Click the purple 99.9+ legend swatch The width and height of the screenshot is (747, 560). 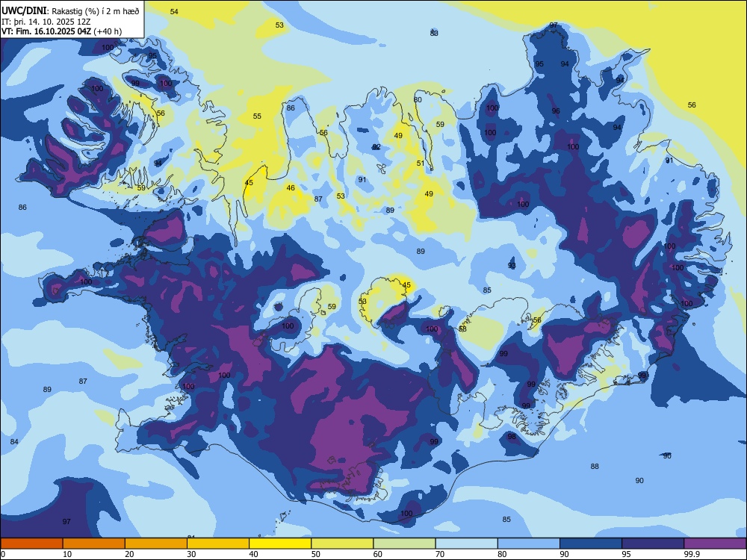pos(715,544)
